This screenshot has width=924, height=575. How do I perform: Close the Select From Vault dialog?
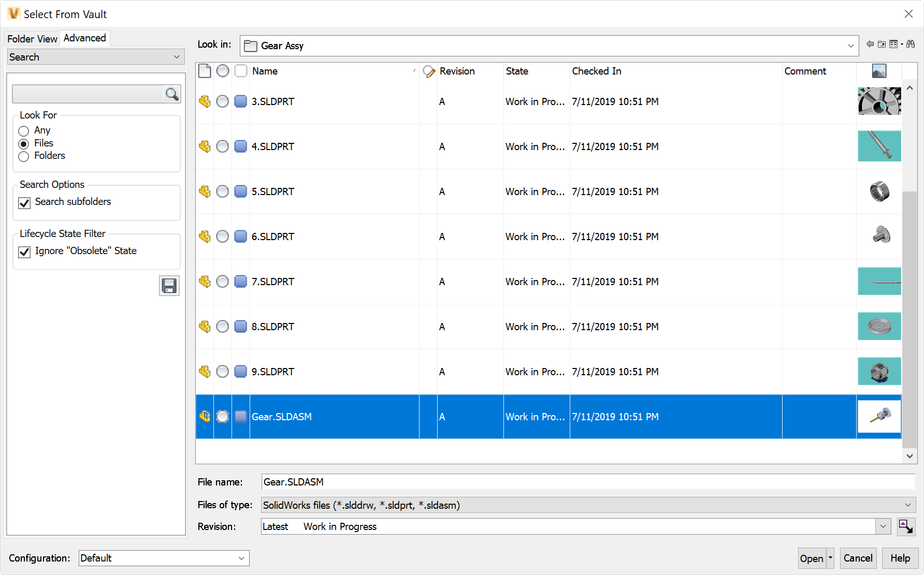click(x=908, y=14)
